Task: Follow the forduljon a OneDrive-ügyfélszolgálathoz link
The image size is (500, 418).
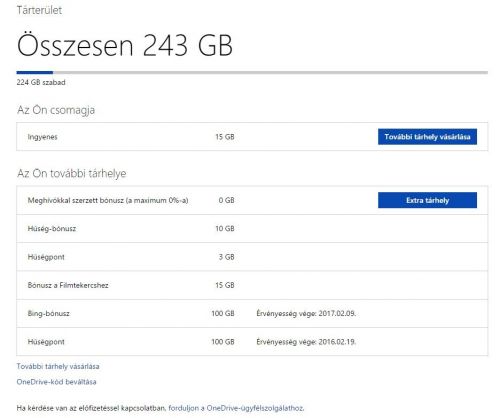Action: click(236, 408)
